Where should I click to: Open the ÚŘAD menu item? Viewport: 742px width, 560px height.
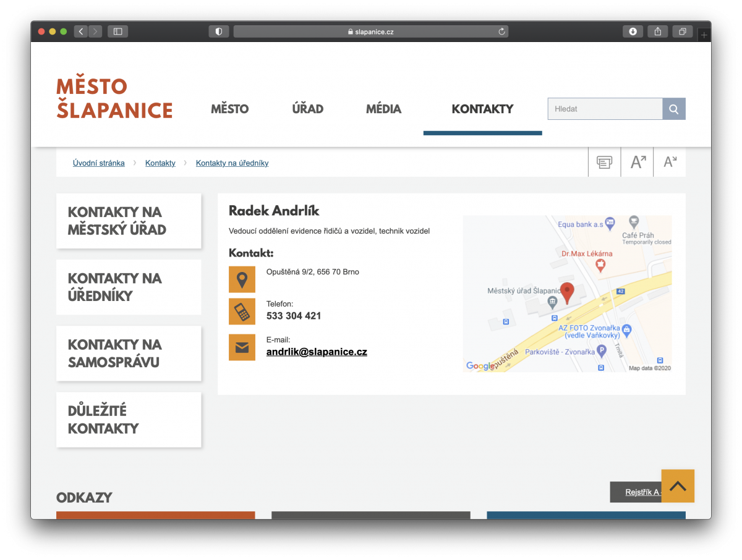(307, 109)
